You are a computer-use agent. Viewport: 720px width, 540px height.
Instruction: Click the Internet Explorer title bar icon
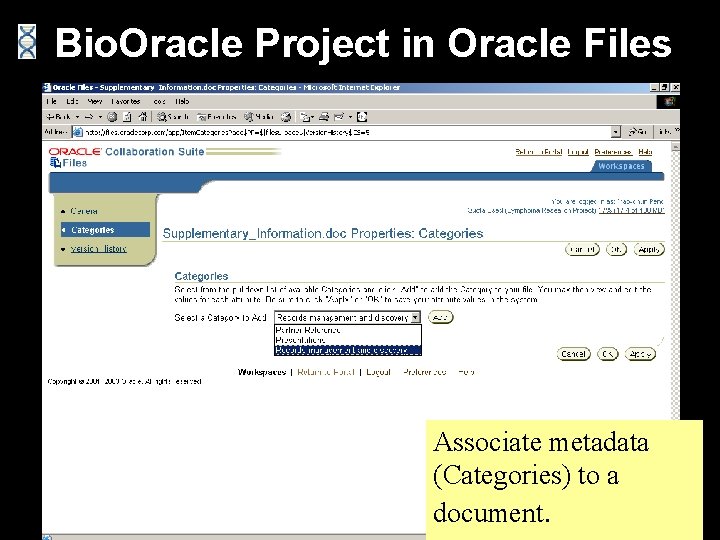coord(46,87)
